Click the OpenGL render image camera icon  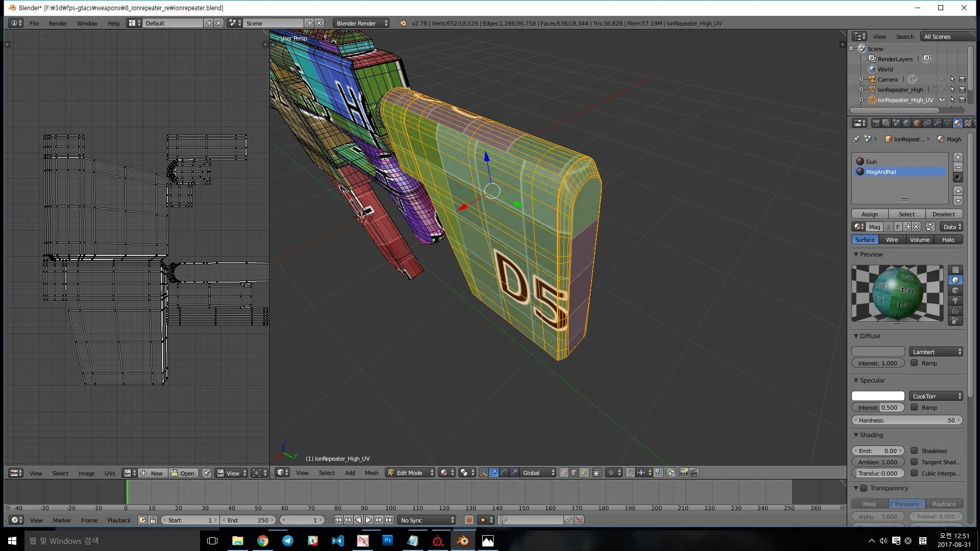(x=683, y=473)
